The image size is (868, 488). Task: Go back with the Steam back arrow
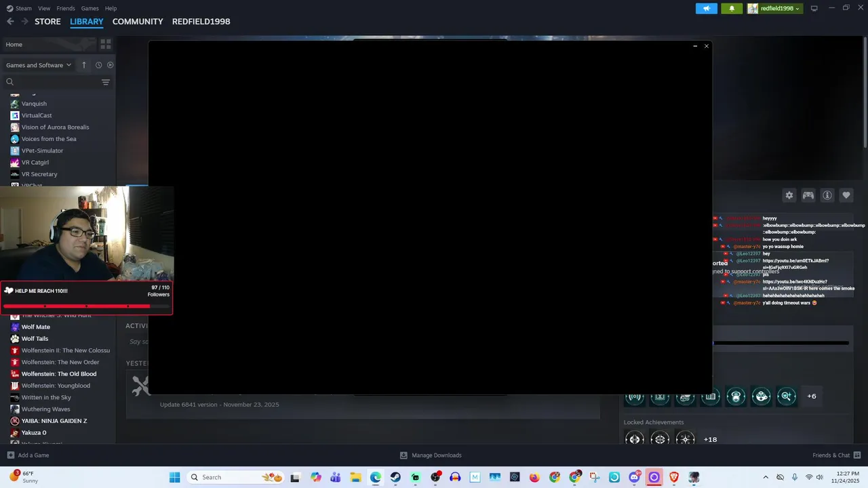coord(10,22)
